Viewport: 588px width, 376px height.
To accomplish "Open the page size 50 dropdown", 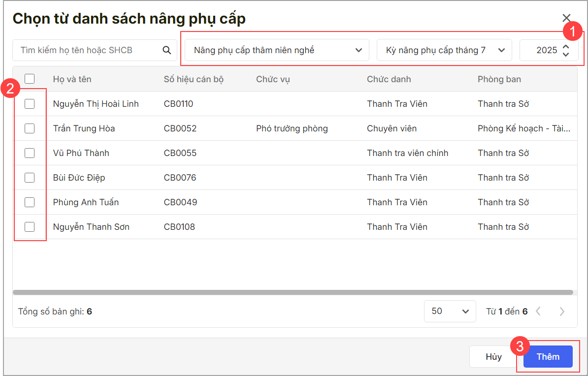I will pyautogui.click(x=450, y=311).
